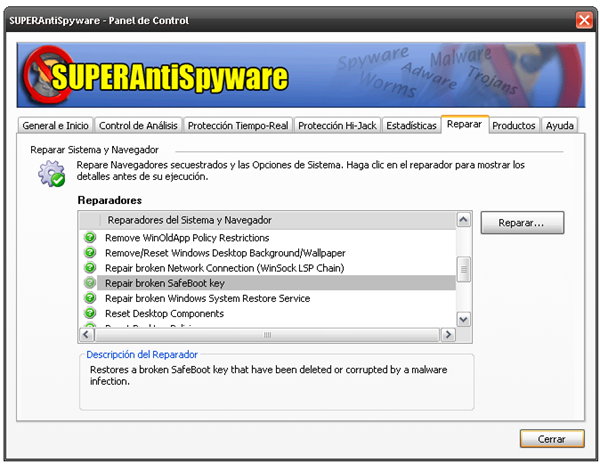
Task: Go to the Protección Tiempo-Real tab
Action: tap(238, 126)
